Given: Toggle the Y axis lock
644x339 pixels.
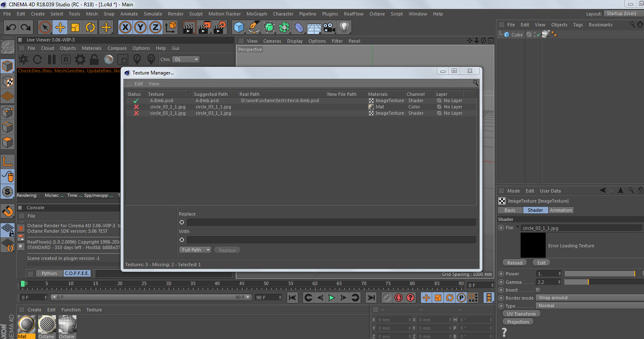Looking at the screenshot, I should click(140, 28).
